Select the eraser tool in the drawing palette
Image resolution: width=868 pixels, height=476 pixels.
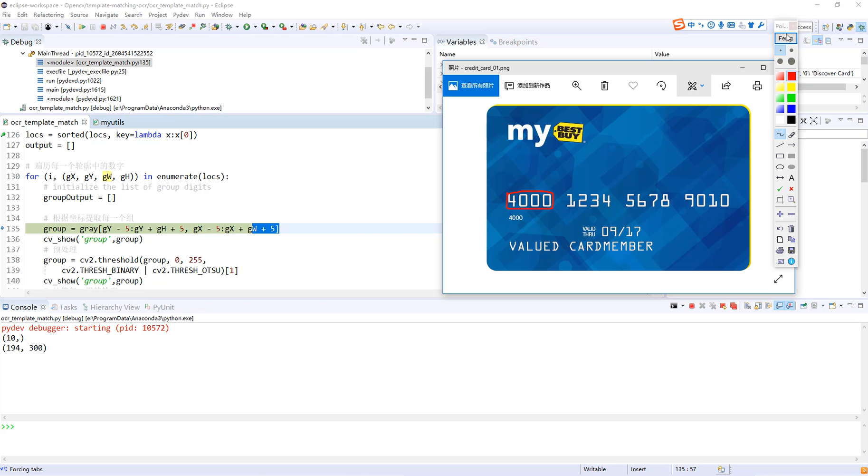(792, 135)
